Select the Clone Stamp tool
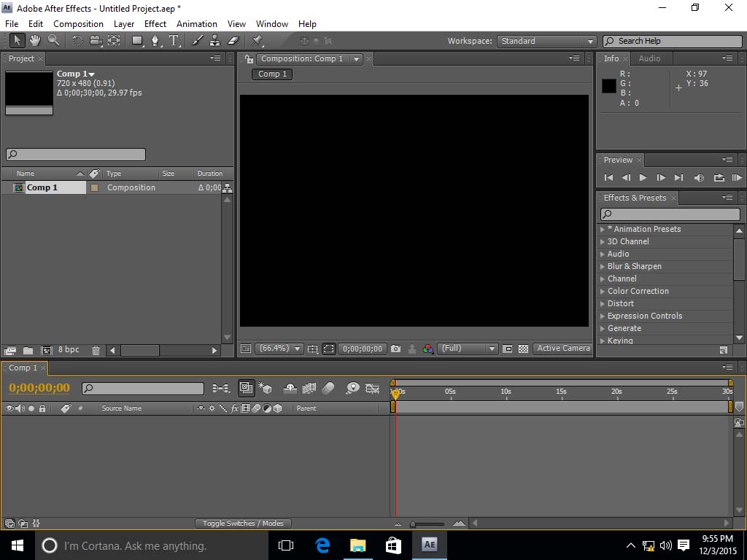 215,41
